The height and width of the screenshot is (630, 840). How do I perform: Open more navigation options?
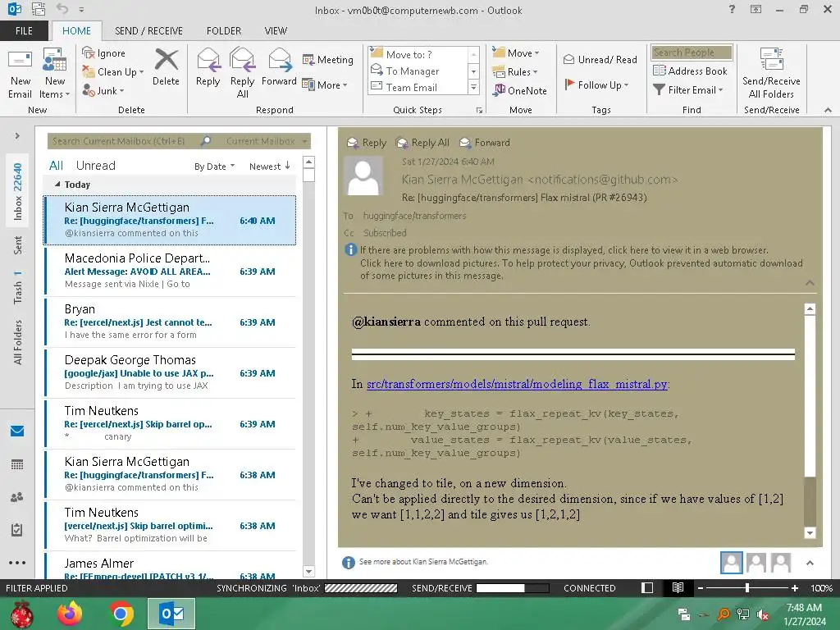click(x=17, y=563)
